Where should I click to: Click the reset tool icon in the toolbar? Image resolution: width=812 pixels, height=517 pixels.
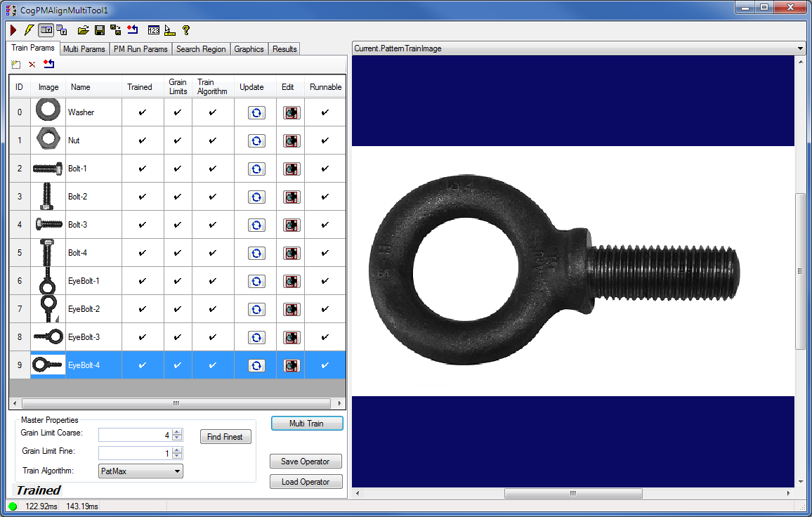coord(133,30)
